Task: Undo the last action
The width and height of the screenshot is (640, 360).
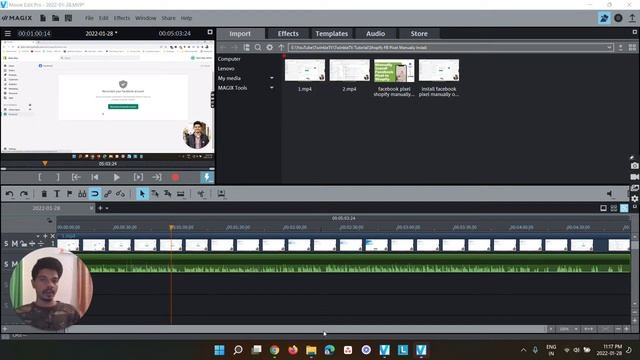Action: click(x=10, y=194)
